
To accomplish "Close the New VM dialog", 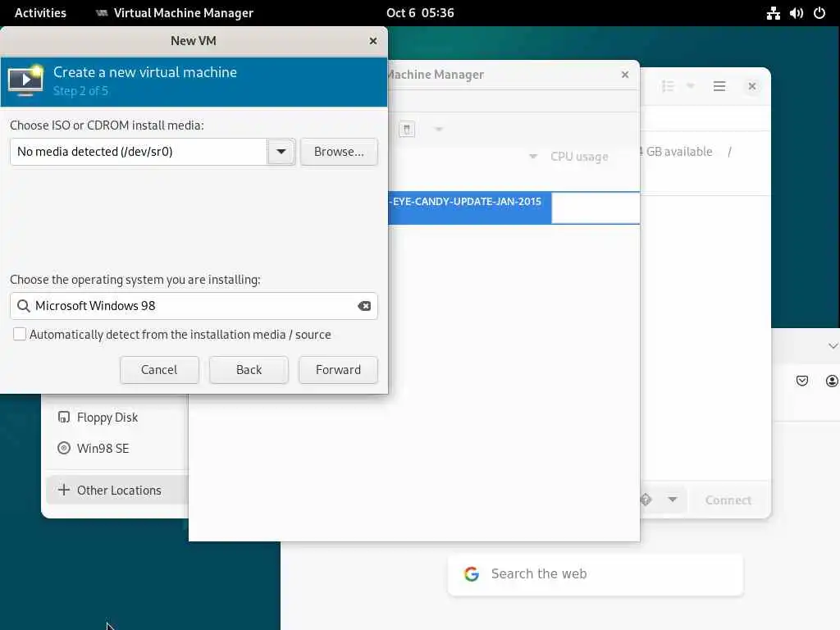I will tap(373, 41).
